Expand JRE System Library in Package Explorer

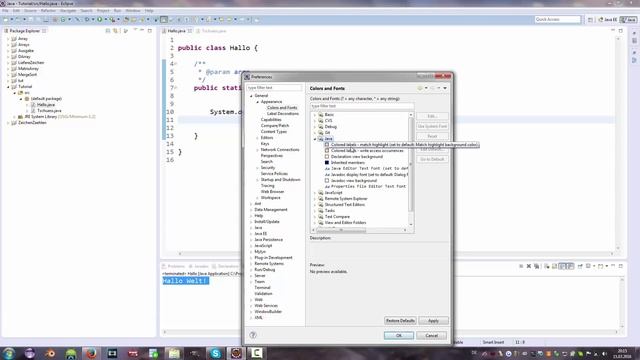[x=14, y=117]
